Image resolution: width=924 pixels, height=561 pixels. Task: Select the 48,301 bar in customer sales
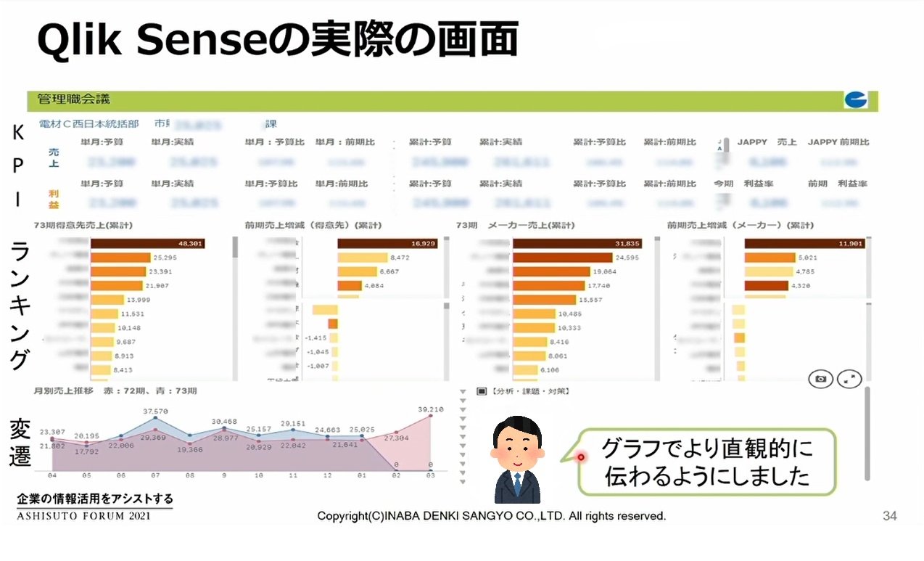(147, 243)
